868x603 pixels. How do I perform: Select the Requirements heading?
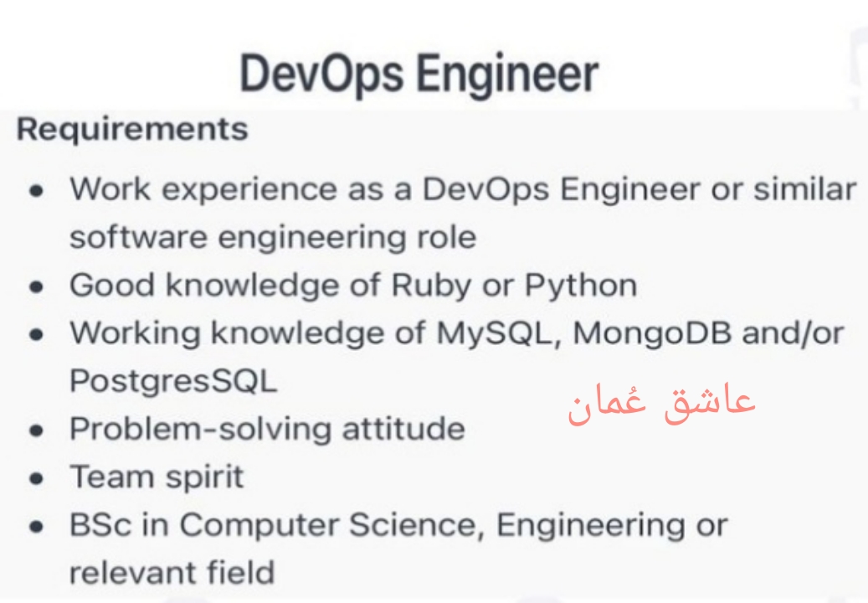(132, 130)
